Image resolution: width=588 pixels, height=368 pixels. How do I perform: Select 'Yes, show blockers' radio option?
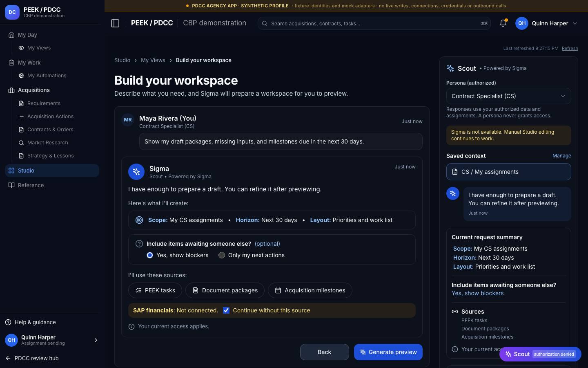(150, 255)
